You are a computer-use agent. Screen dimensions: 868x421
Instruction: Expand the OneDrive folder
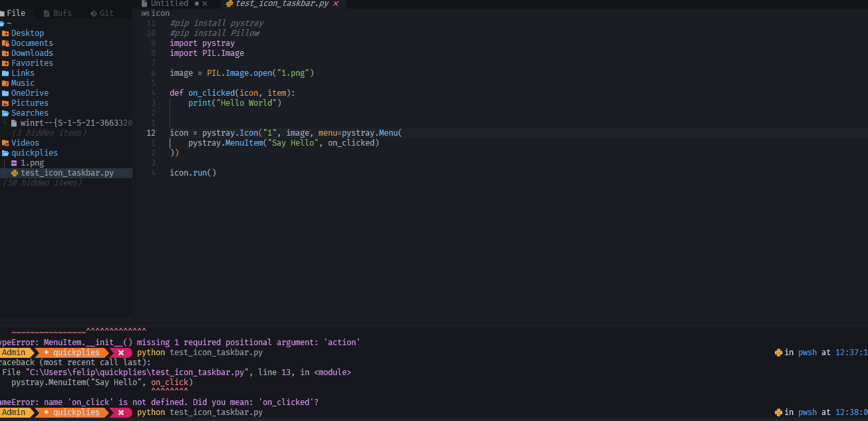click(29, 93)
